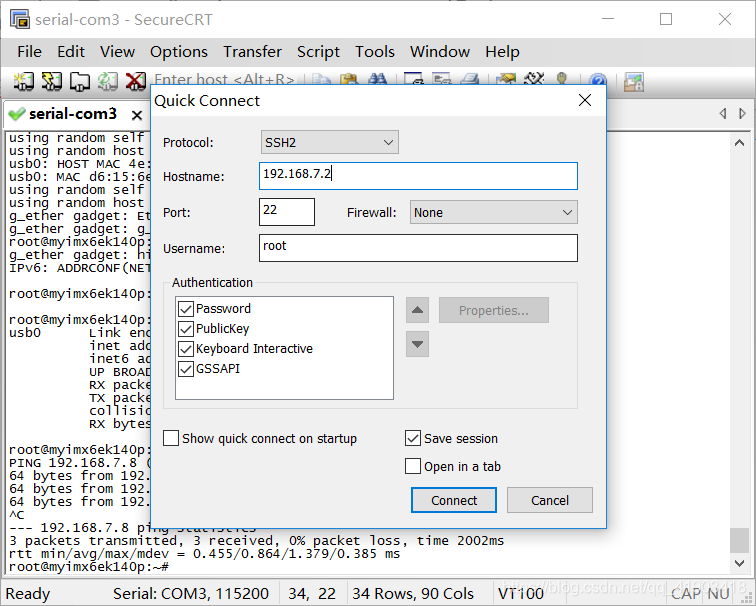Open the Transfer menu
This screenshot has height=606, width=756.
click(252, 52)
